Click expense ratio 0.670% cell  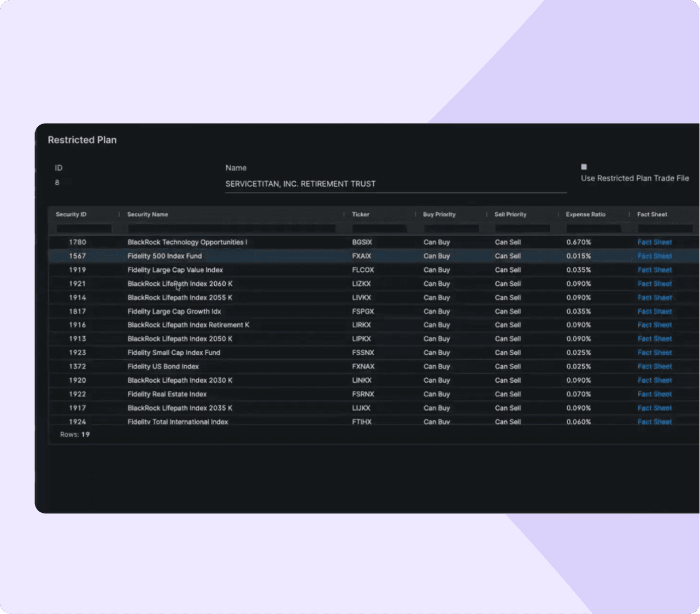tap(579, 242)
